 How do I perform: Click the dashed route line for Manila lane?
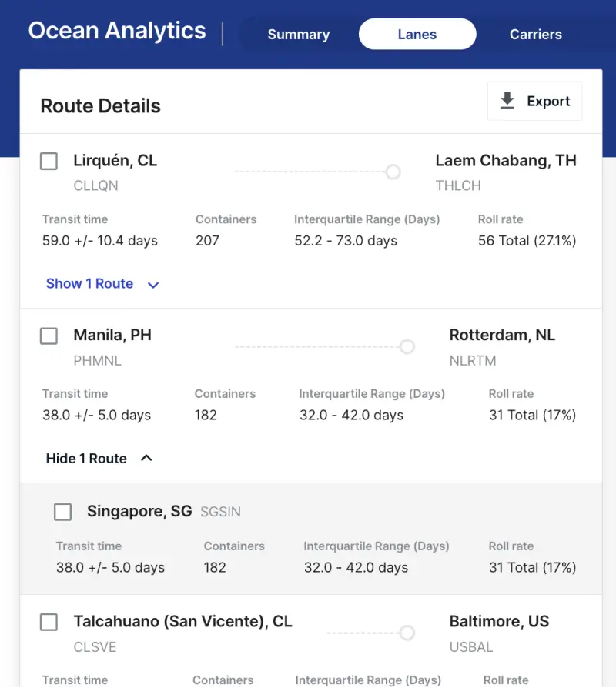click(x=316, y=346)
